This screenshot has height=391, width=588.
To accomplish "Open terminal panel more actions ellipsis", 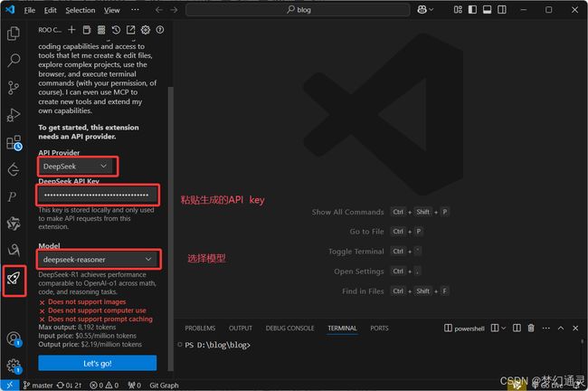I will point(546,328).
